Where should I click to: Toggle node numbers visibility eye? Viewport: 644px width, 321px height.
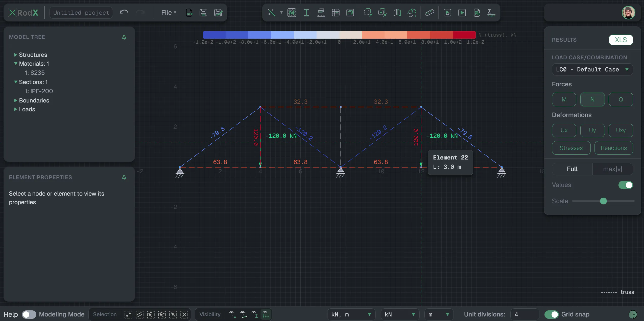(x=232, y=314)
